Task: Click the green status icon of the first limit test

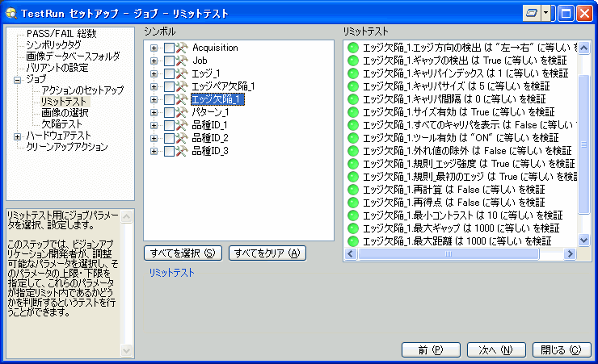Action: click(353, 48)
